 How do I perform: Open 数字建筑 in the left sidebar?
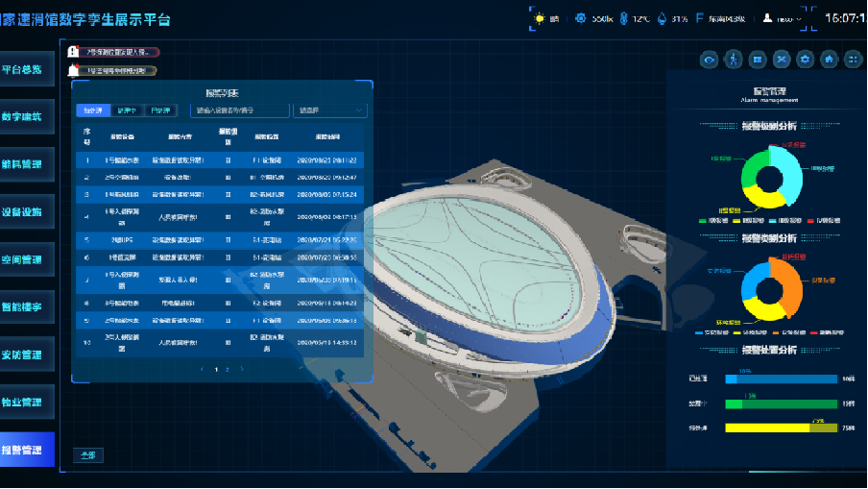tap(23, 116)
